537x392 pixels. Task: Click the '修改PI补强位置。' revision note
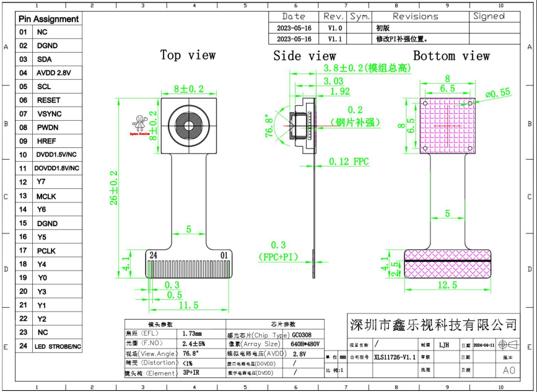coord(402,39)
